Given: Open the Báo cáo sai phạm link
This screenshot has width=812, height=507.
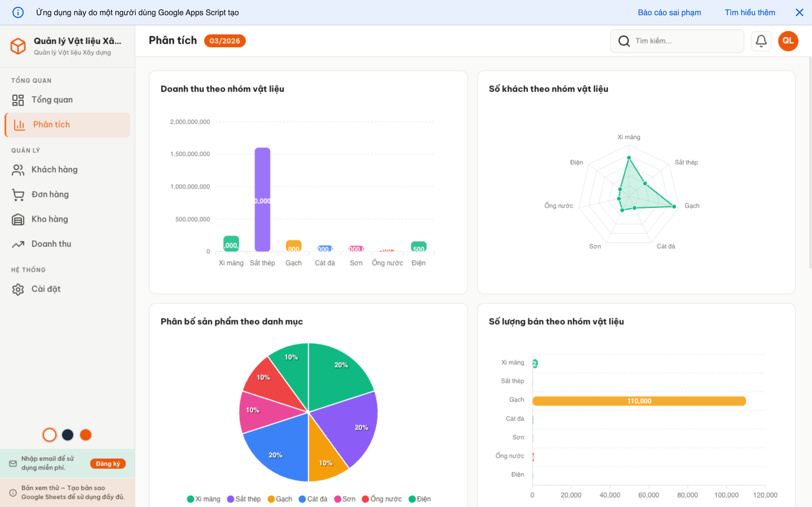Looking at the screenshot, I should tap(669, 12).
